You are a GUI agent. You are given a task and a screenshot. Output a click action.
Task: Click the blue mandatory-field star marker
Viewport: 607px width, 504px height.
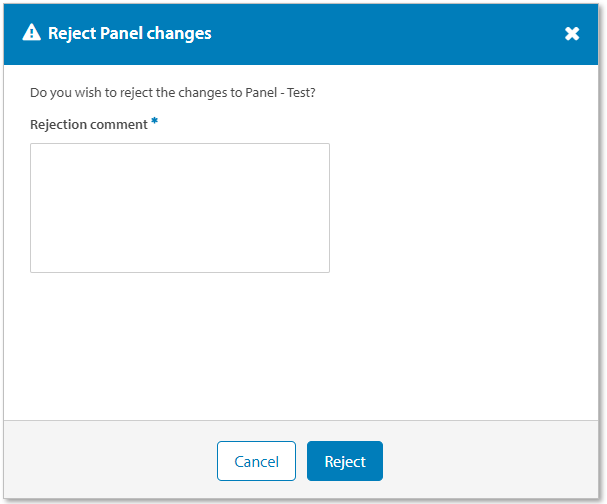[155, 123]
